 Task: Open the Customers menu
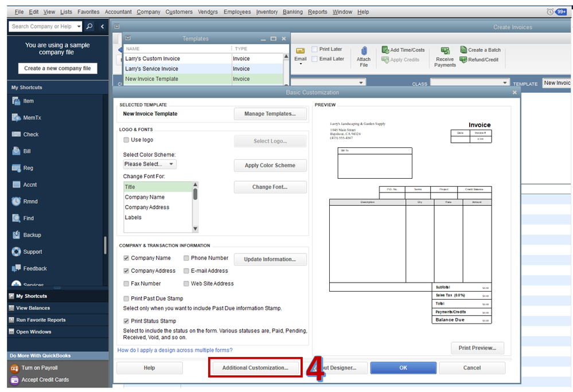pyautogui.click(x=179, y=12)
